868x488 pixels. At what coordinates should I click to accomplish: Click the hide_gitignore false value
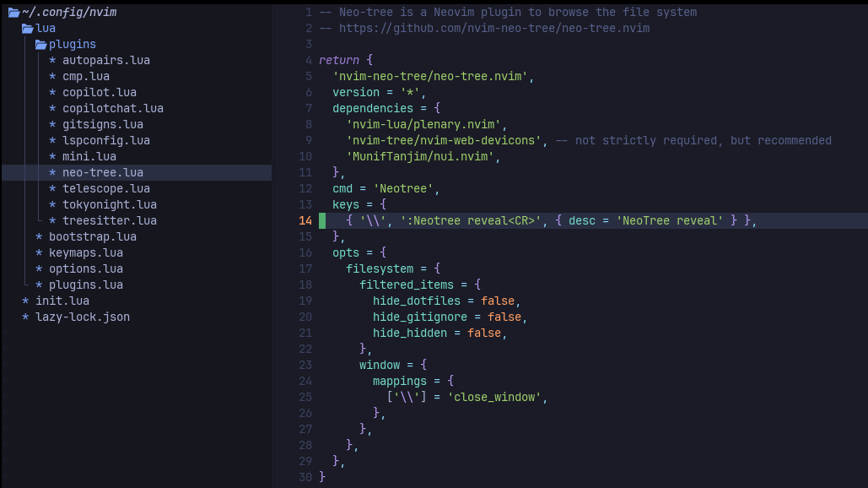click(x=504, y=317)
